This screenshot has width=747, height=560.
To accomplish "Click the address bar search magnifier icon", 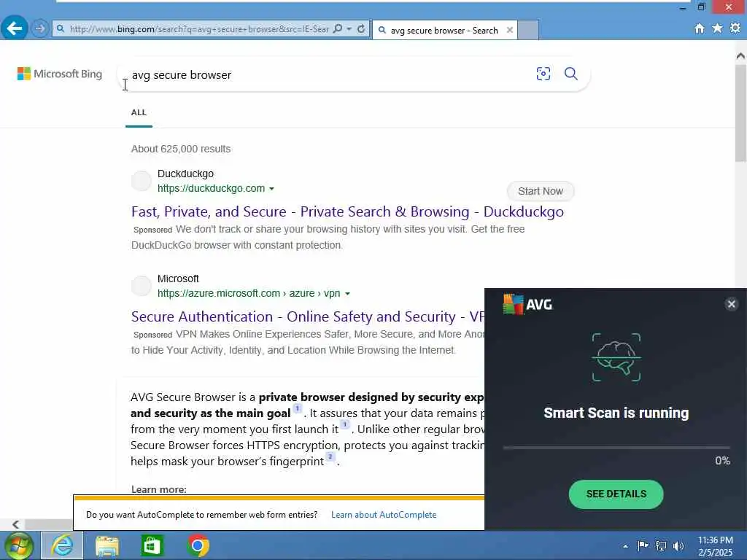I will (x=337, y=29).
